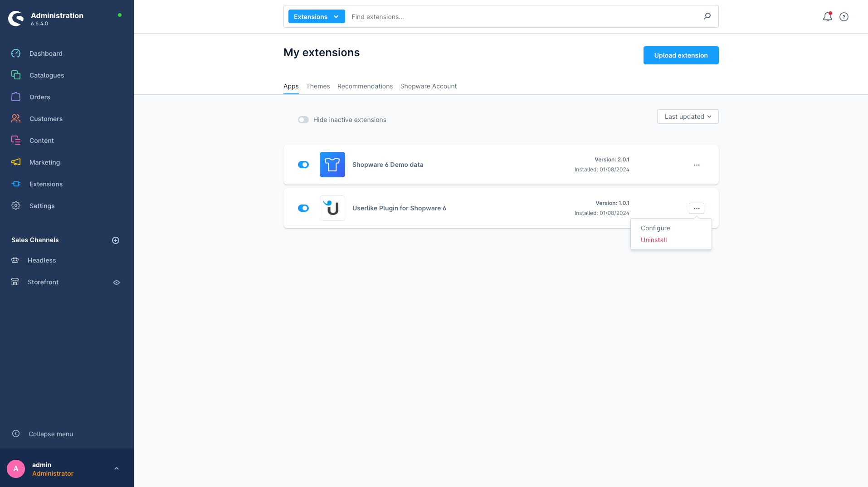Open the Dashboard gauge icon
868x487 pixels.
tap(16, 54)
